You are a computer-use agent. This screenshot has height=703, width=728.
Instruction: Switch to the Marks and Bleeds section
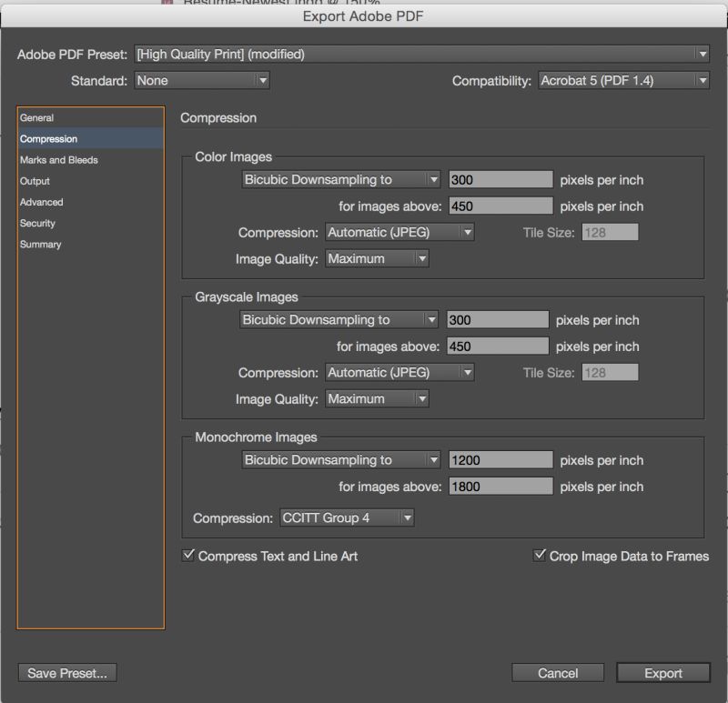coord(57,160)
